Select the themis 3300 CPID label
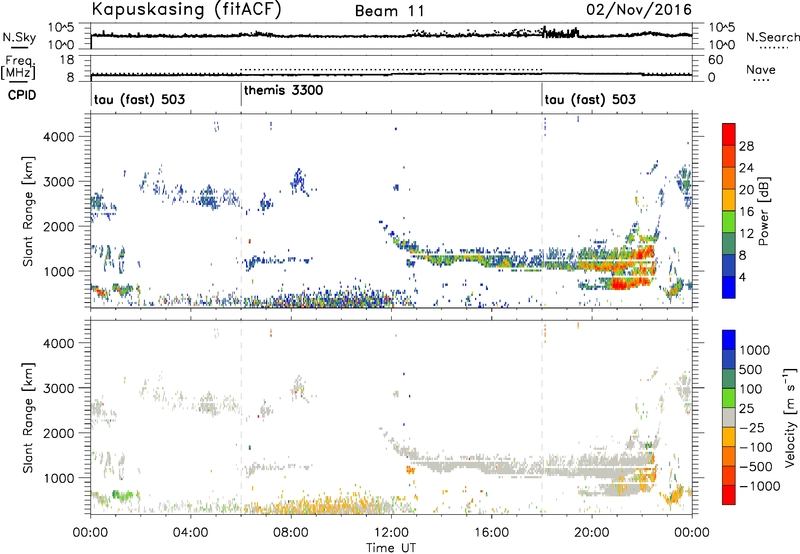 coord(283,90)
